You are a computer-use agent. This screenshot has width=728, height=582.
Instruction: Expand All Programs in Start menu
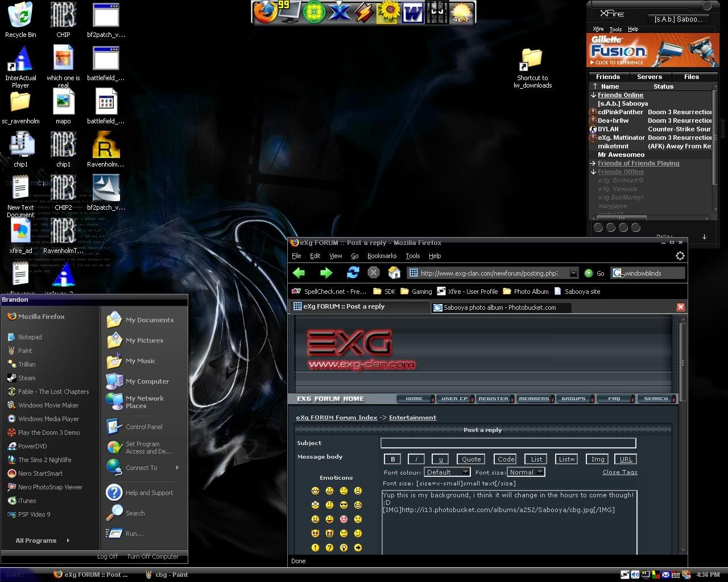[42, 541]
